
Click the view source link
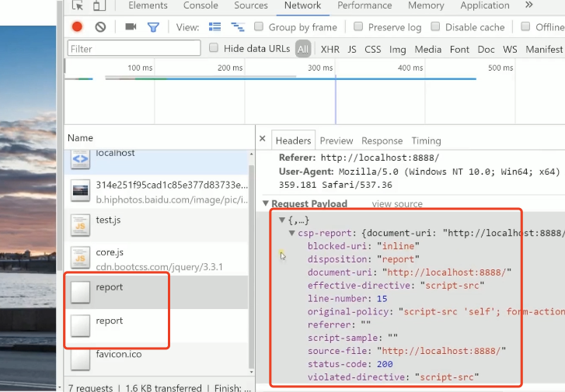coord(397,204)
